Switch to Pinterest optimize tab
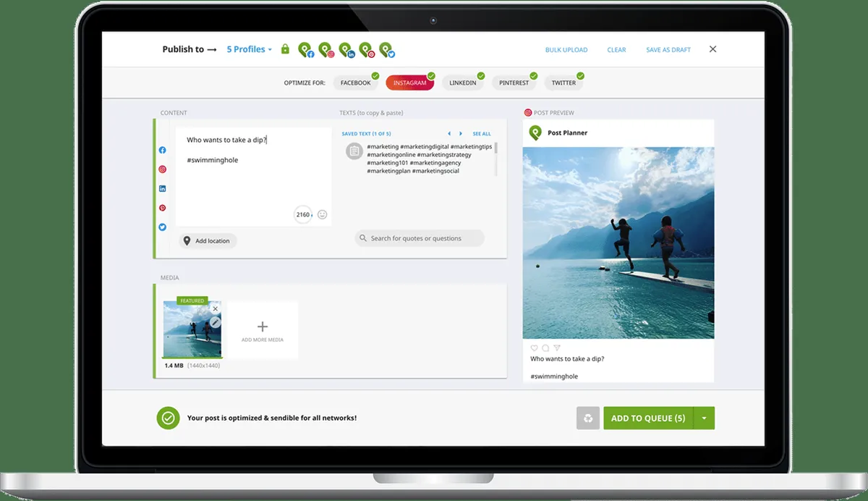This screenshot has height=501, width=868. point(514,83)
